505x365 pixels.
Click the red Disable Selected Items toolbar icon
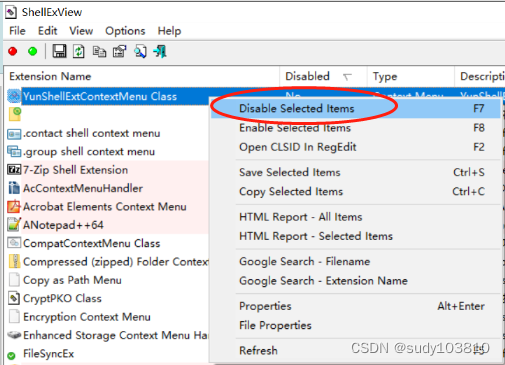[x=13, y=52]
